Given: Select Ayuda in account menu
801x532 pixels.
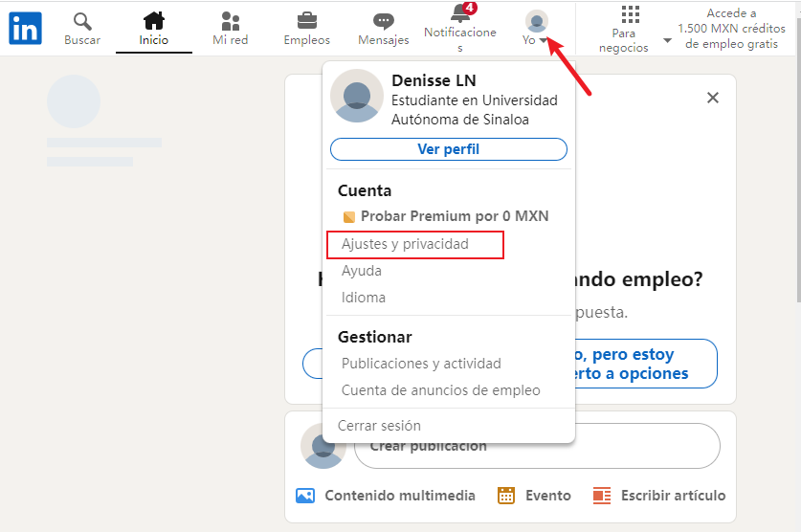Looking at the screenshot, I should point(362,271).
